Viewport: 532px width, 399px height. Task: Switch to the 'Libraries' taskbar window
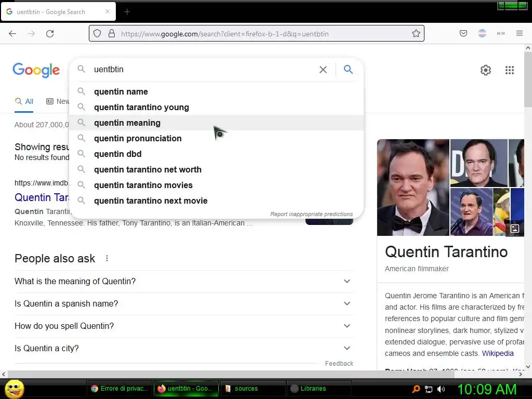click(319, 389)
